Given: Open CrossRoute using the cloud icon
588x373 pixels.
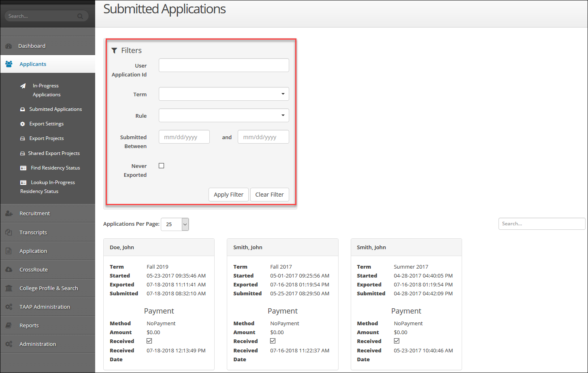Looking at the screenshot, I should (9, 269).
